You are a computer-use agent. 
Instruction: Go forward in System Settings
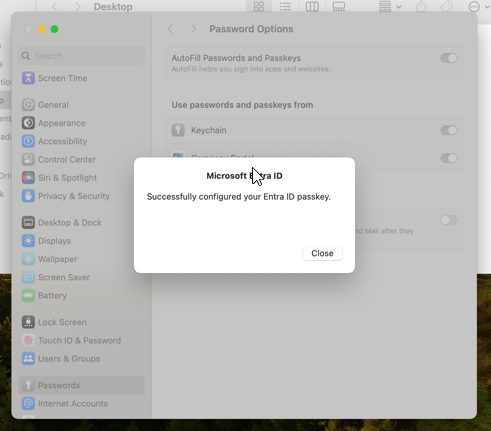point(193,29)
